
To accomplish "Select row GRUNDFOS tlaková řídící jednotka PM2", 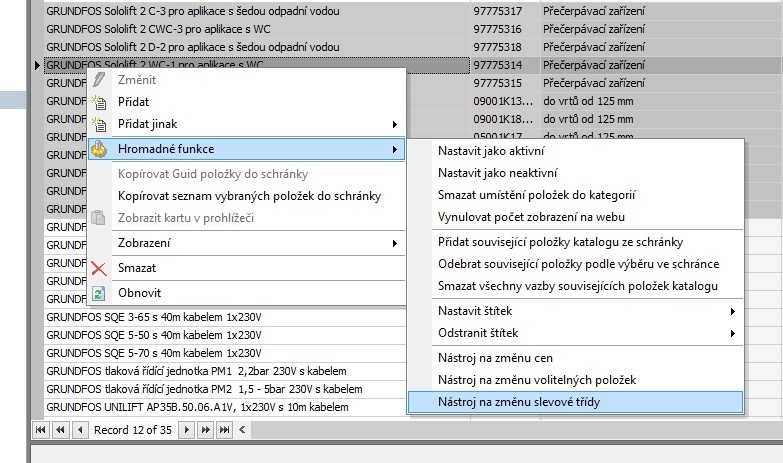I will tap(225, 389).
